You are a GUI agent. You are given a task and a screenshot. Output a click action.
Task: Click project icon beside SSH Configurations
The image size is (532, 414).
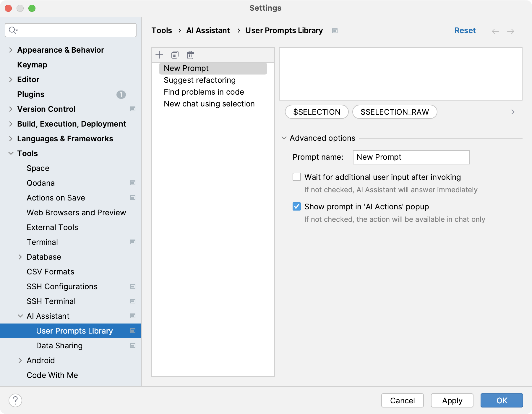click(133, 286)
